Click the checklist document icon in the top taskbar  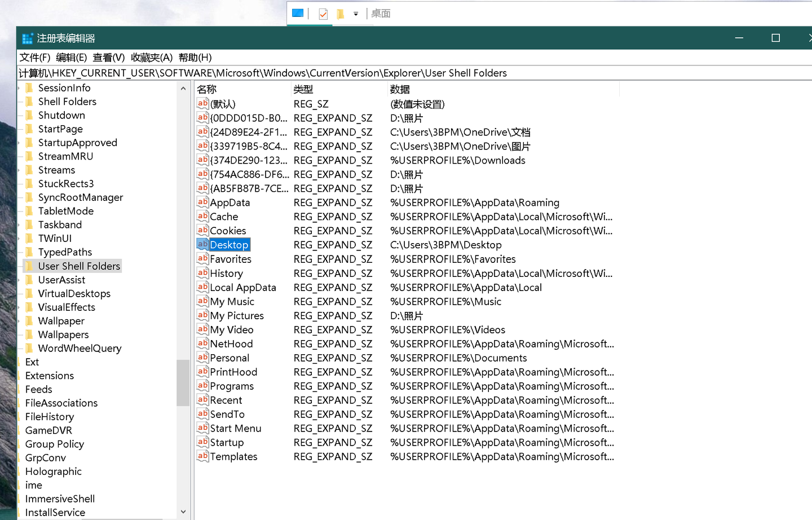323,12
